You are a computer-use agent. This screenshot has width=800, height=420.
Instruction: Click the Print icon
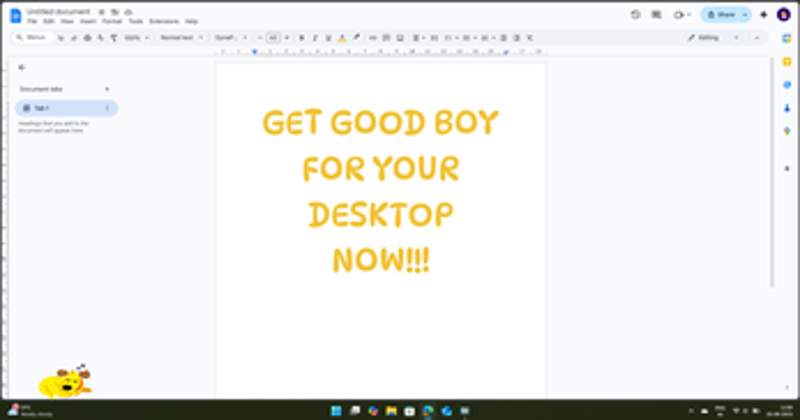point(87,38)
